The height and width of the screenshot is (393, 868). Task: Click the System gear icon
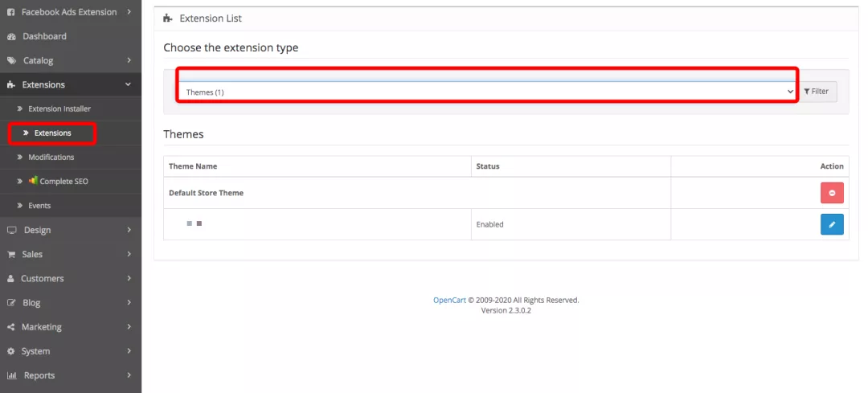click(11, 351)
